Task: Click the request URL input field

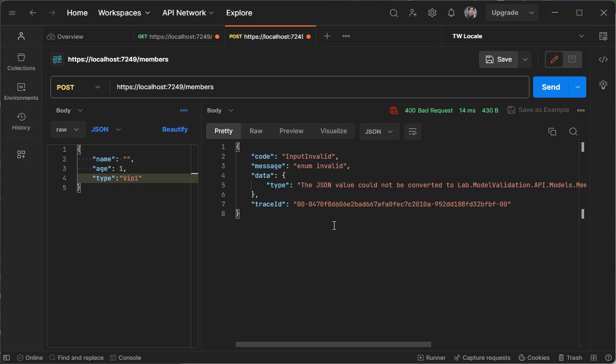Action: coord(319,87)
